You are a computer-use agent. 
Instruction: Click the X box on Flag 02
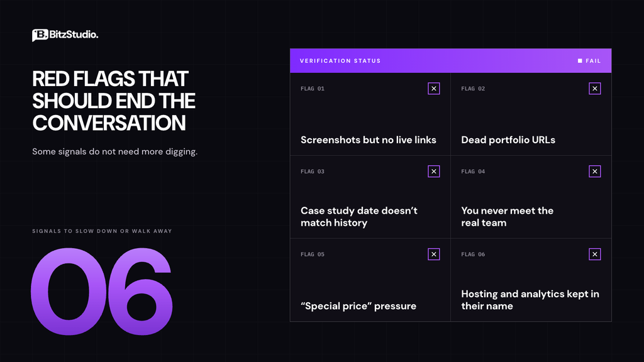click(x=595, y=89)
